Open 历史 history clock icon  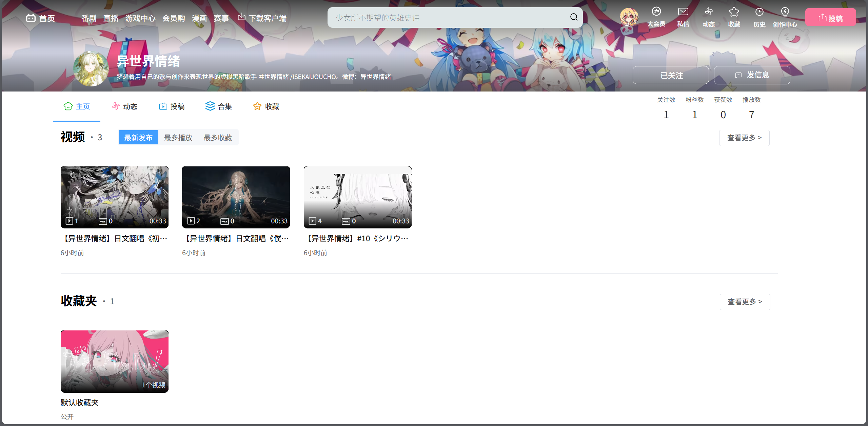point(759,12)
